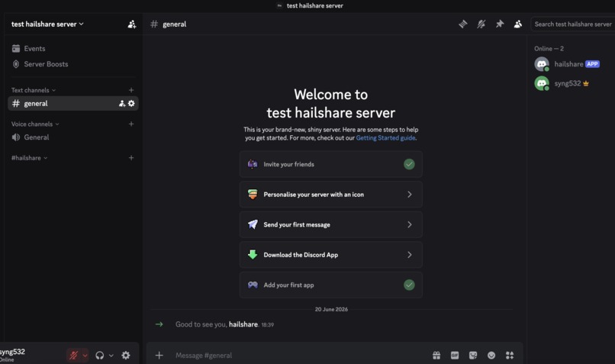
Task: Click the crown icon next to syng532
Action: click(586, 83)
